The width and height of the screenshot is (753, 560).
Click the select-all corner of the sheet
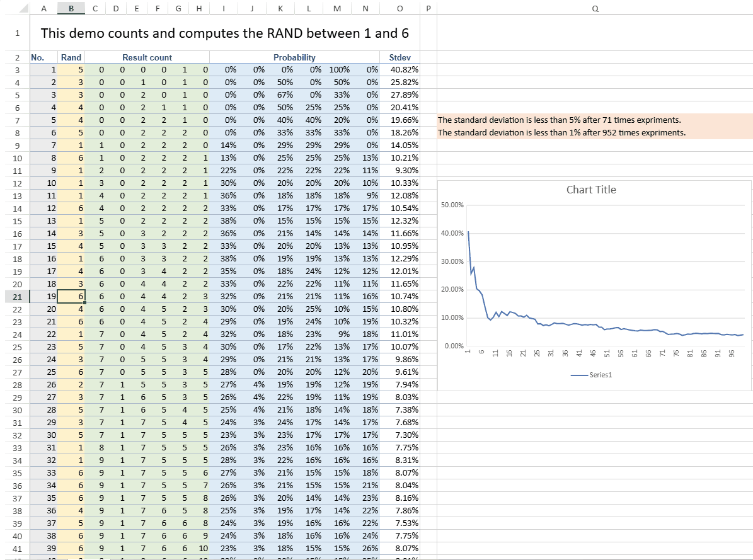click(x=14, y=8)
